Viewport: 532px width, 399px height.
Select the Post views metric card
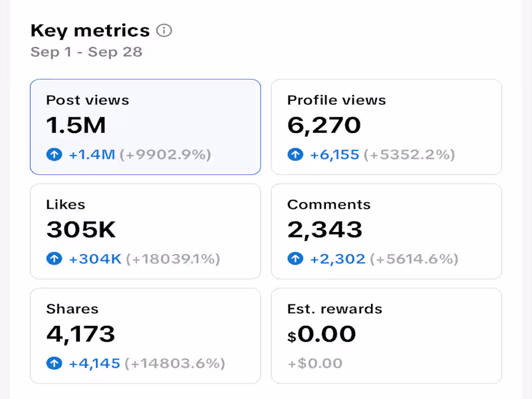(x=145, y=127)
